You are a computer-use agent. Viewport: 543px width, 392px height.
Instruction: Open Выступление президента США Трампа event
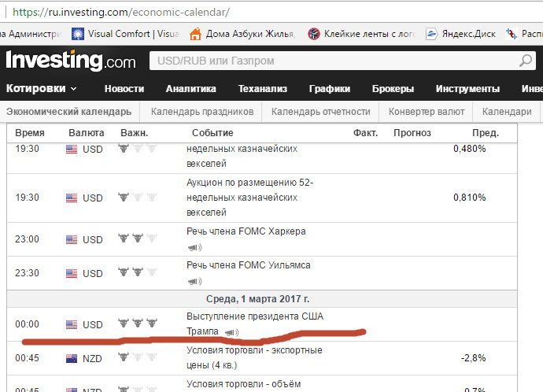point(255,324)
